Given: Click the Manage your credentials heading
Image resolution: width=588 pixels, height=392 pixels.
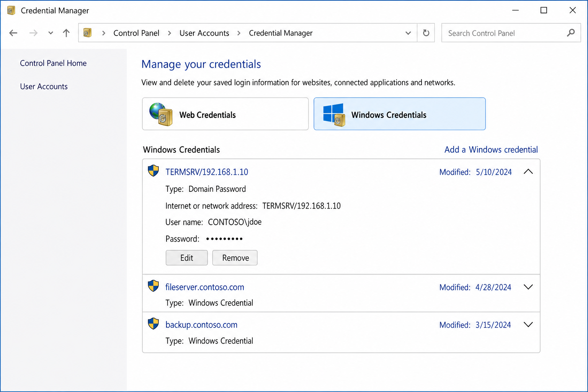Looking at the screenshot, I should click(201, 64).
